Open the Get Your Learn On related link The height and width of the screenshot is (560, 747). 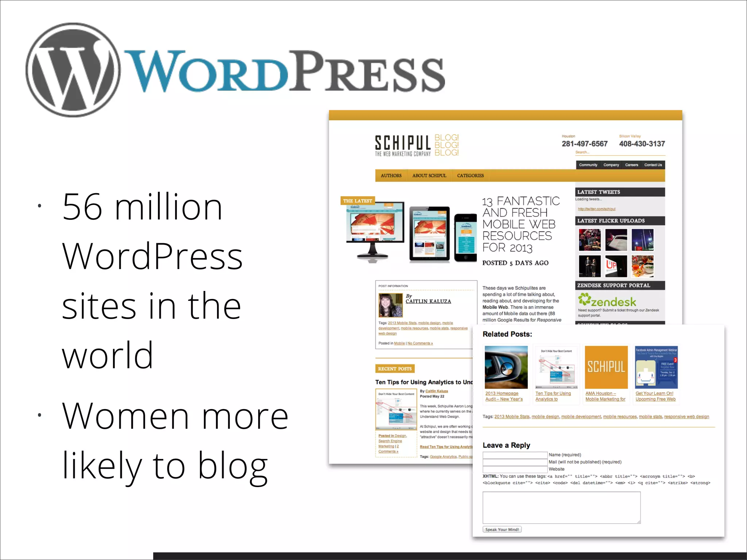pyautogui.click(x=655, y=396)
